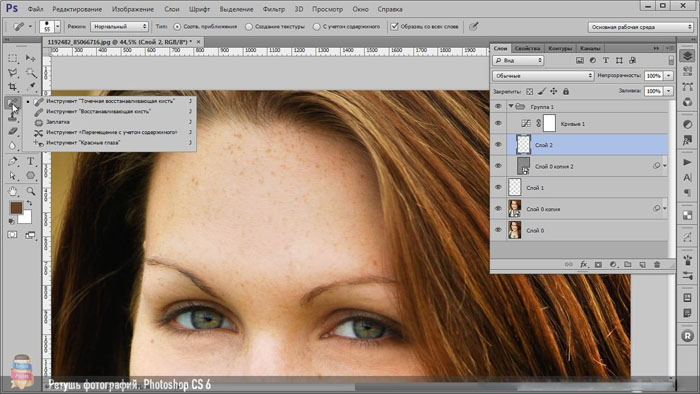
Task: Click the delete layer trash icon
Action: tap(657, 265)
